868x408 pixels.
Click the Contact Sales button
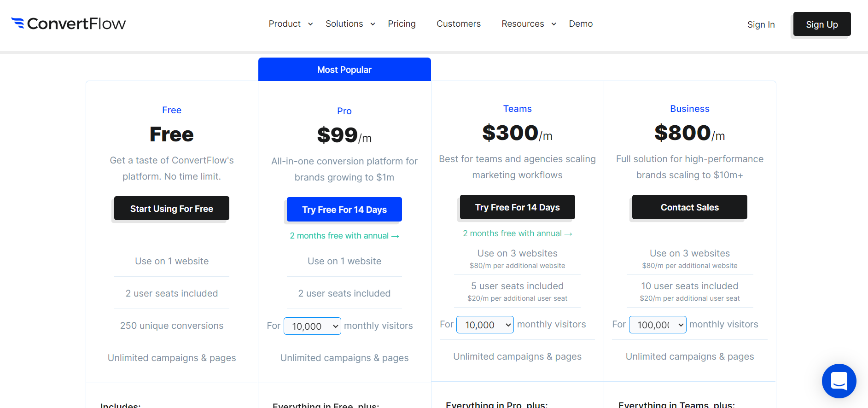click(690, 207)
